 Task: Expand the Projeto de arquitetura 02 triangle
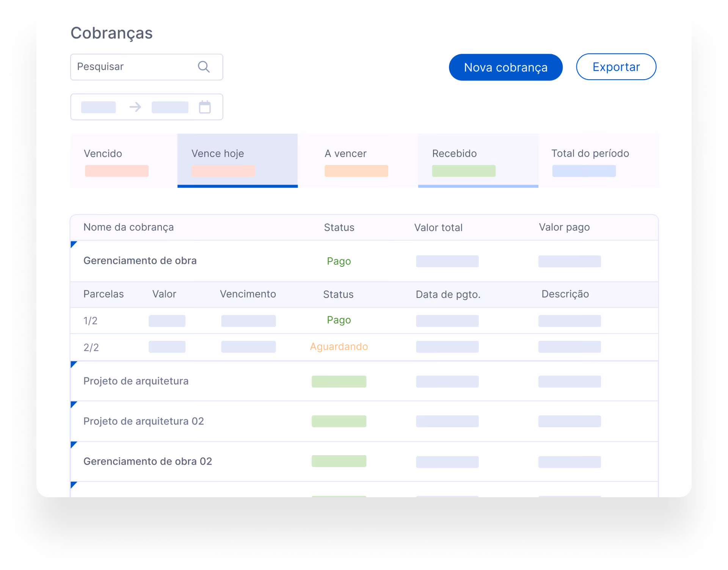(74, 404)
